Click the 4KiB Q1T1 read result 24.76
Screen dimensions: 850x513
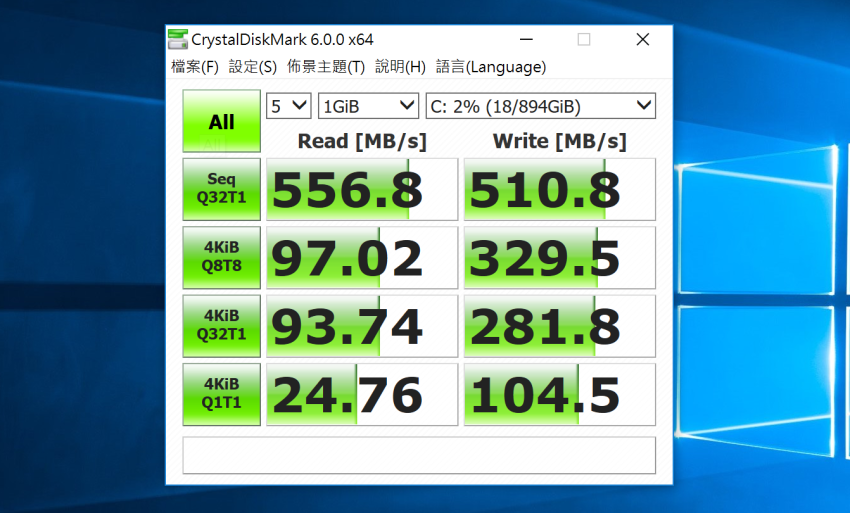point(362,394)
